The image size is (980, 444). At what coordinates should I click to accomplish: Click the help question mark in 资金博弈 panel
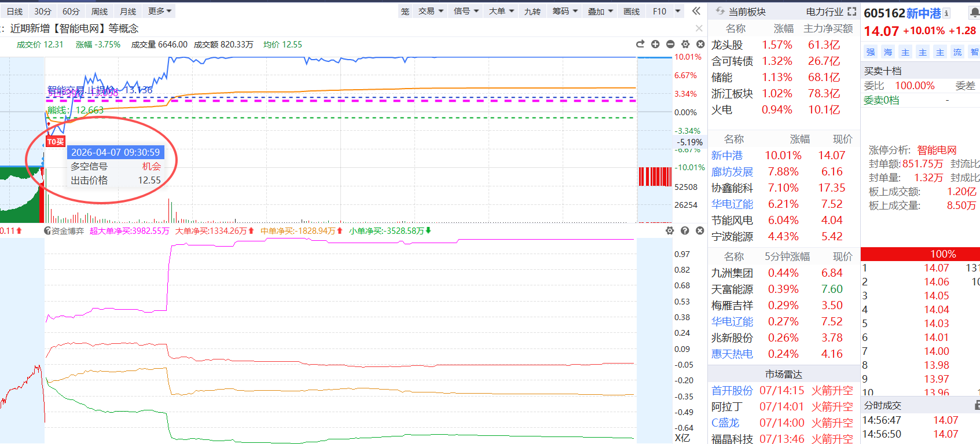click(685, 231)
